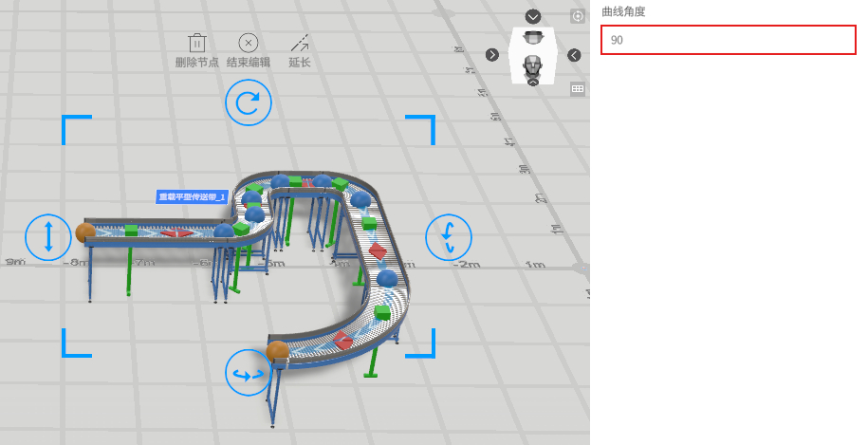
Task: Select the front face head on view cube
Action: pos(532,65)
